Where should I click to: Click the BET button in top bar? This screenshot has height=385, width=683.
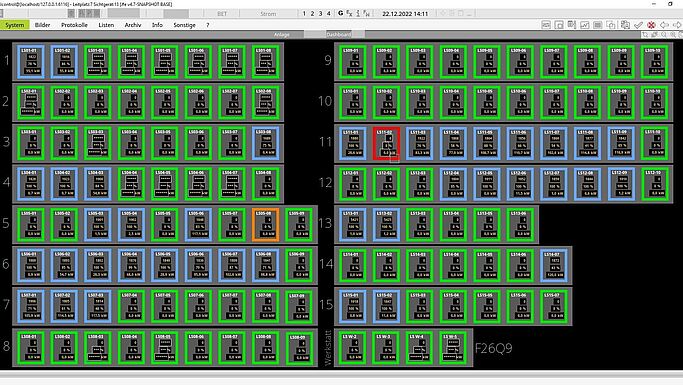pyautogui.click(x=222, y=14)
